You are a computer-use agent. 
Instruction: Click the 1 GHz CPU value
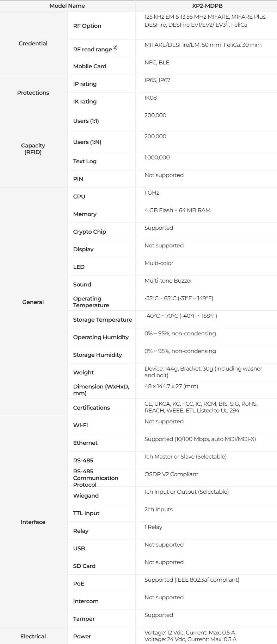152,193
